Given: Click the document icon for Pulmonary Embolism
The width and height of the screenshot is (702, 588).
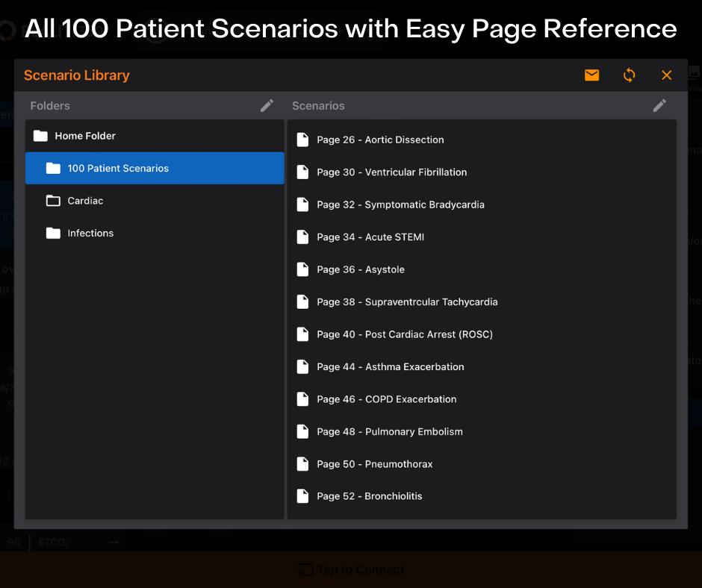Looking at the screenshot, I should pos(302,431).
